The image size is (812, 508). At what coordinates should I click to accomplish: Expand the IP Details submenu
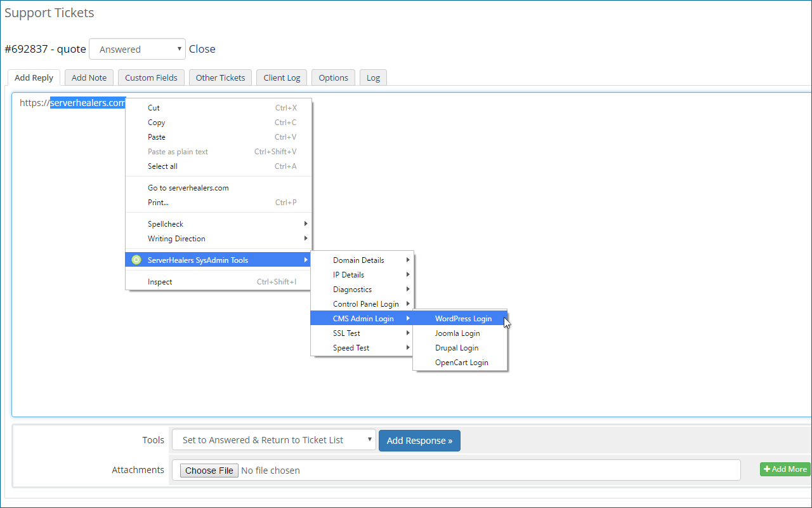[x=362, y=275]
